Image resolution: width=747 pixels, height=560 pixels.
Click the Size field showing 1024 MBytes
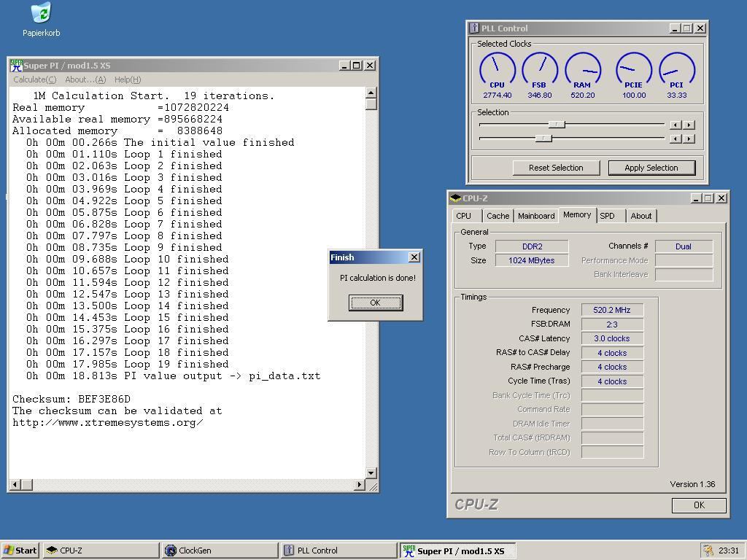[x=532, y=260]
